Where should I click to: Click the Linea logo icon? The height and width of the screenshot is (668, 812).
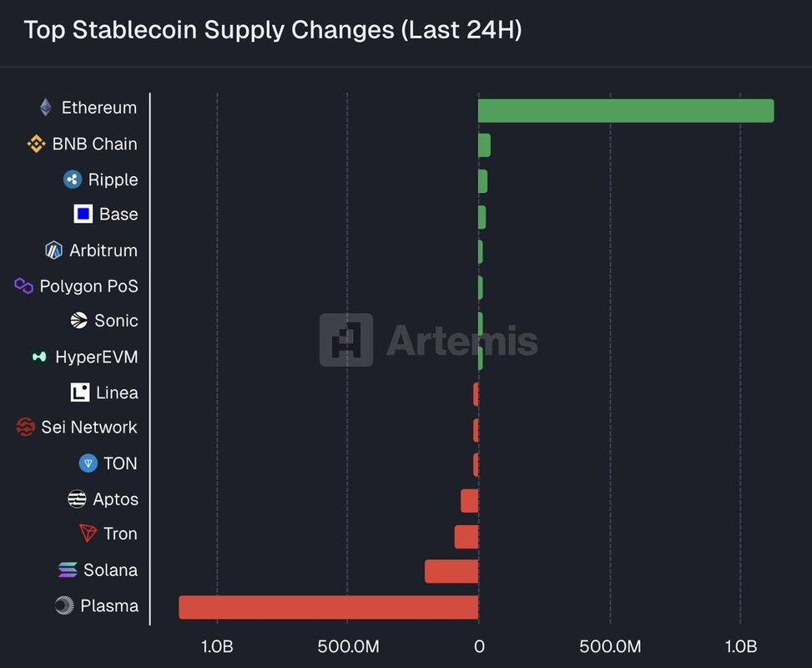coord(80,392)
